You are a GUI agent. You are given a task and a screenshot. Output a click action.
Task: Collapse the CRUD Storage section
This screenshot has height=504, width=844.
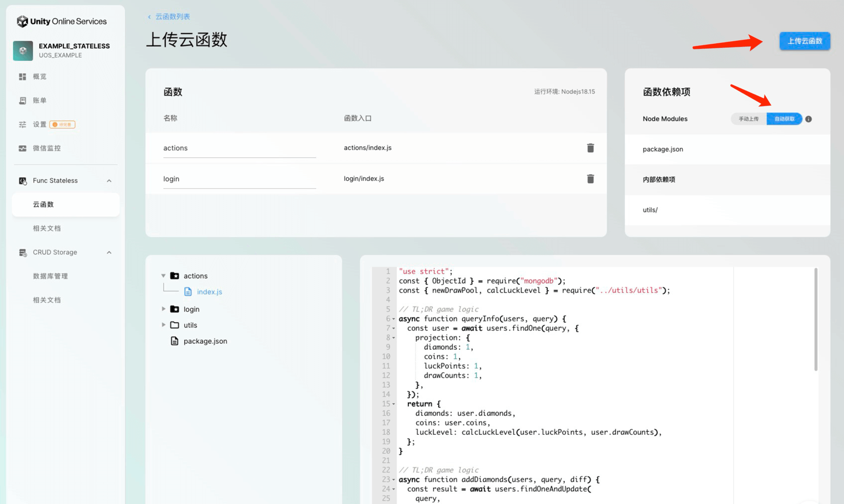[109, 252]
